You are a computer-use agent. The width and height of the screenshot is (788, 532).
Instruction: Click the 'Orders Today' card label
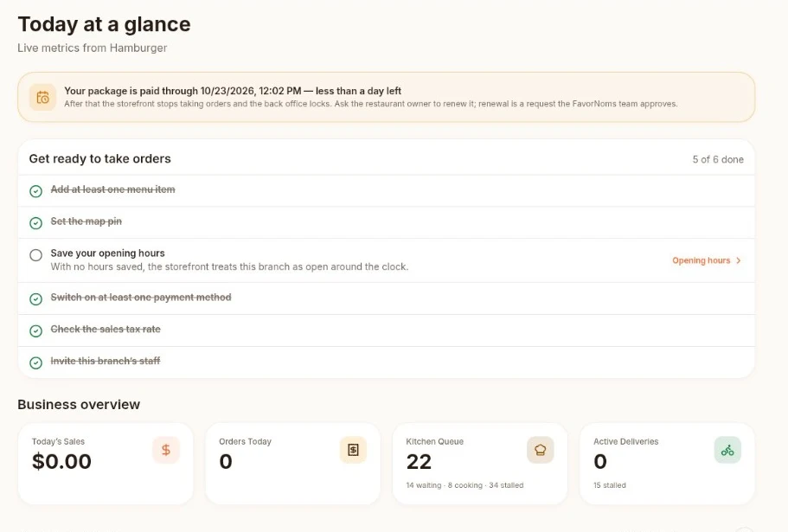pos(246,441)
